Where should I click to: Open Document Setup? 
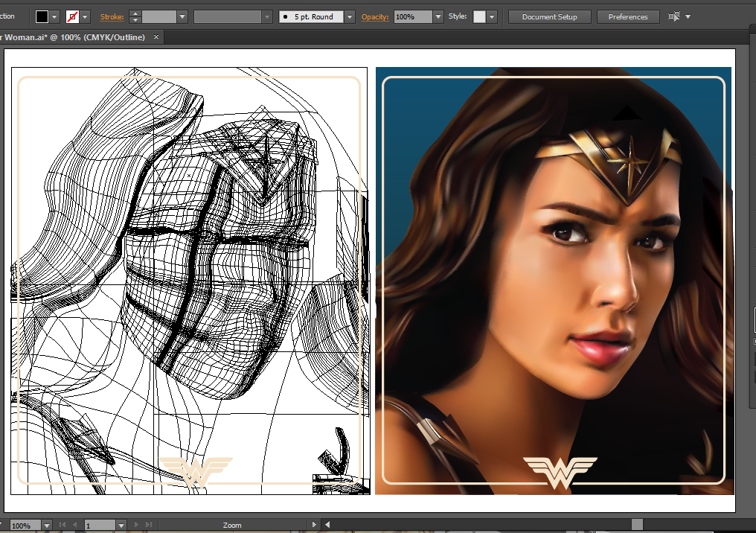click(550, 17)
